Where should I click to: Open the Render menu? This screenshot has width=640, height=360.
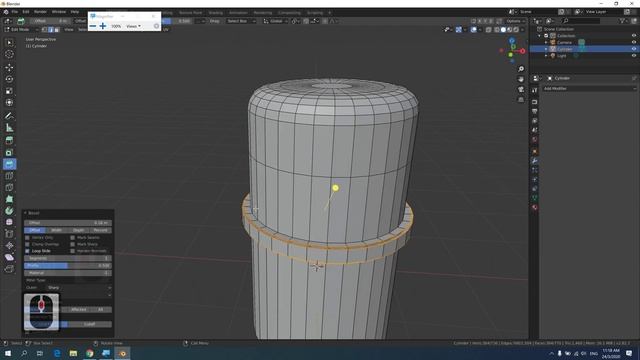click(40, 12)
